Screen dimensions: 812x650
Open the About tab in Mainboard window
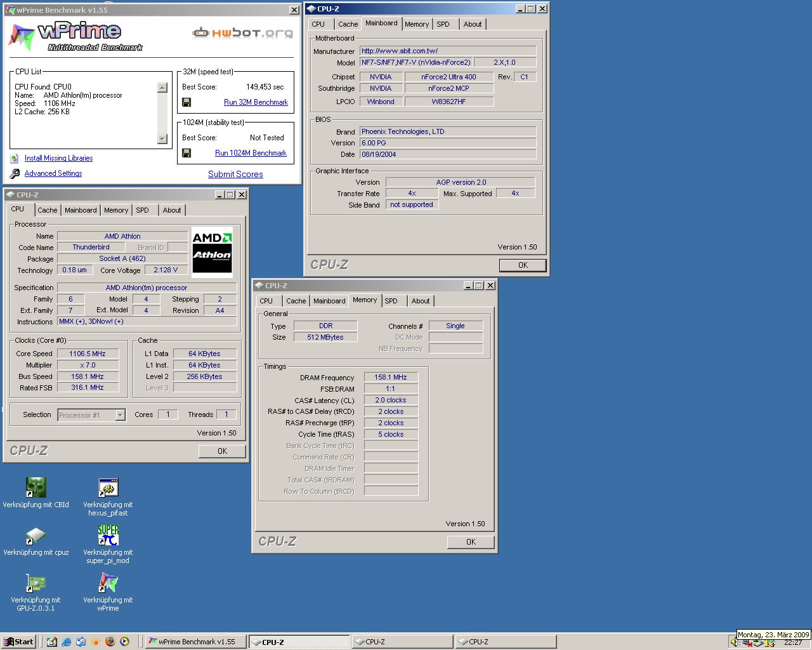point(473,24)
